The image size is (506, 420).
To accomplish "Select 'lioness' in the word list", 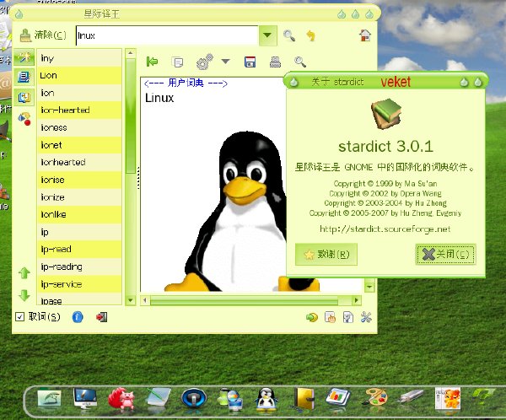I will (79, 127).
